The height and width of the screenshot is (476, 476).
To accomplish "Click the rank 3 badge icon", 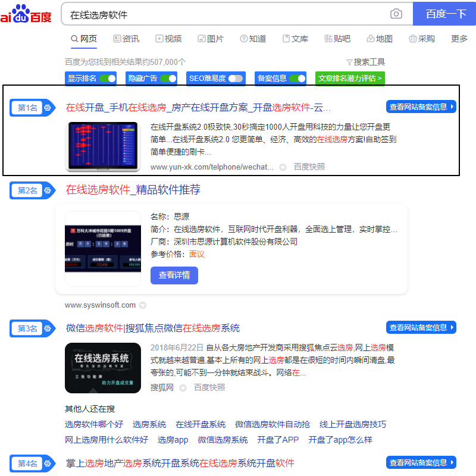I will click(x=33, y=328).
